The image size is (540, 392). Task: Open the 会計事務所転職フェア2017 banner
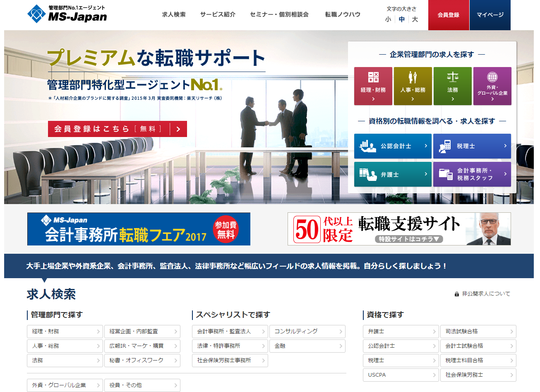click(x=139, y=229)
